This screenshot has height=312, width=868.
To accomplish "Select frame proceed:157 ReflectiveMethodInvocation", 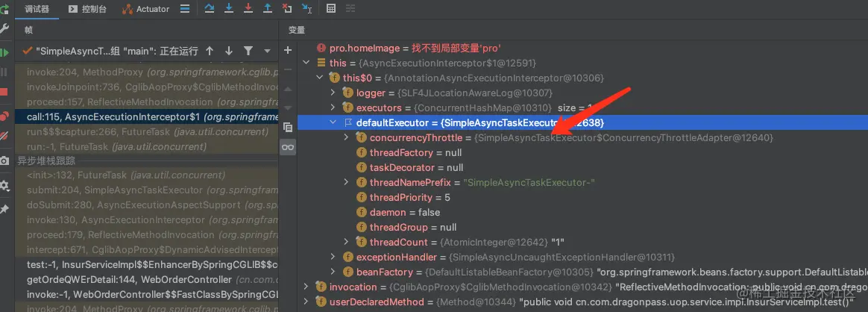I will [146, 102].
